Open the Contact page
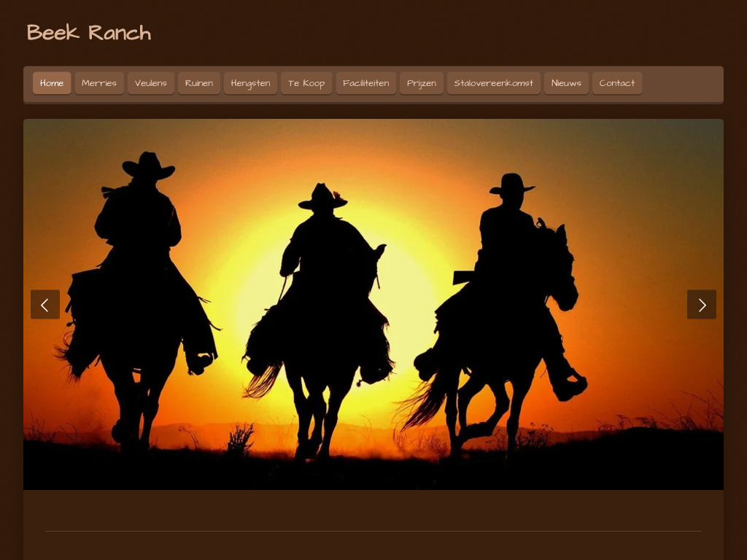 coord(617,83)
